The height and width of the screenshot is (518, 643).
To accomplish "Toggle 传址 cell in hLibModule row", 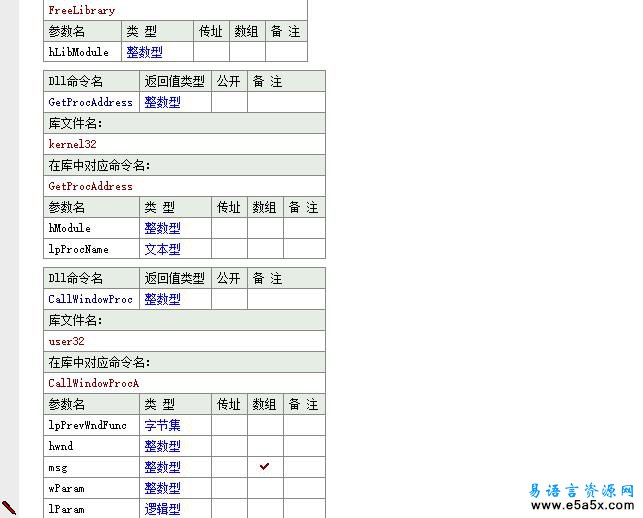I will click(x=211, y=52).
